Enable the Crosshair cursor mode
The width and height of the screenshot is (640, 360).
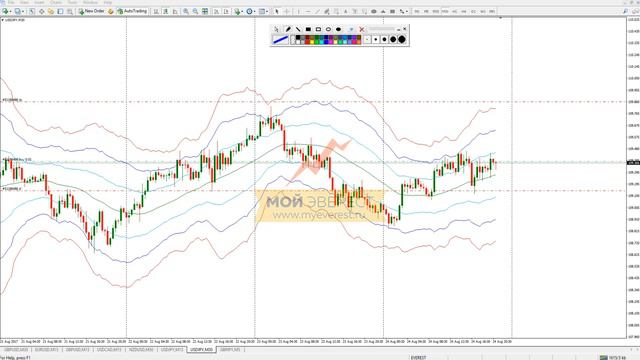[287, 11]
